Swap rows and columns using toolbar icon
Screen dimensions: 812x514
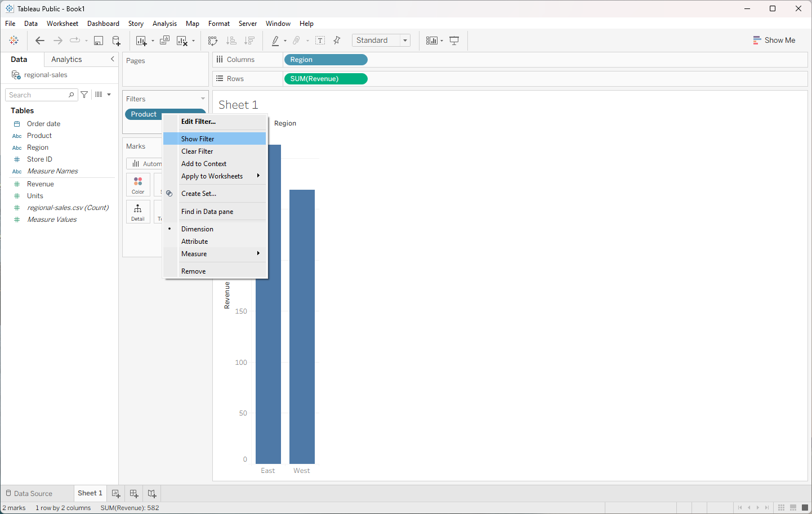[x=213, y=41]
